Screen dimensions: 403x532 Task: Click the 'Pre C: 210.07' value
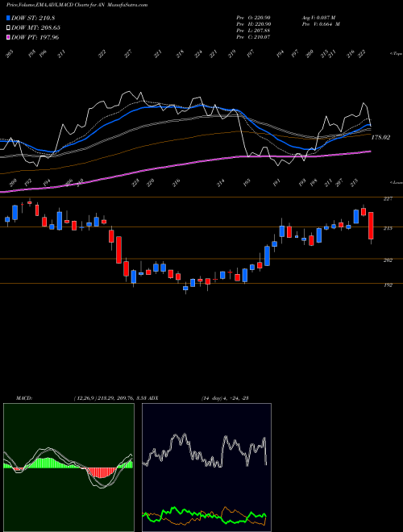(x=253, y=37)
